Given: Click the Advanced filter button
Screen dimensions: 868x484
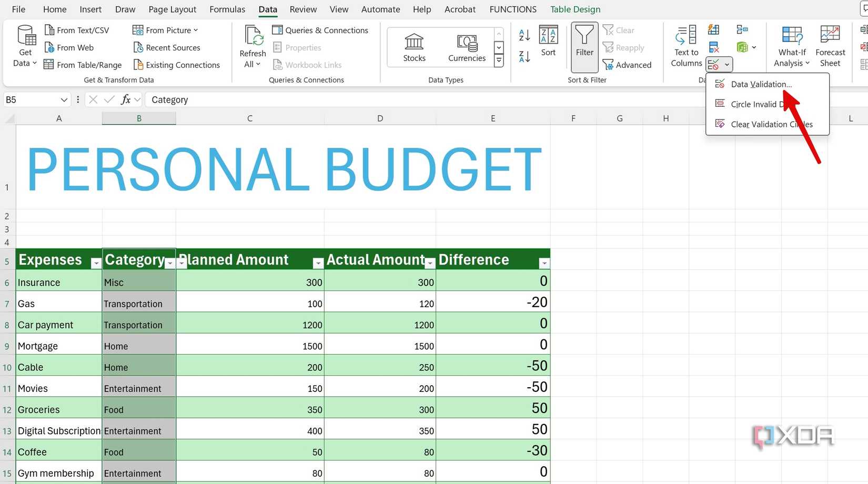Looking at the screenshot, I should (627, 65).
